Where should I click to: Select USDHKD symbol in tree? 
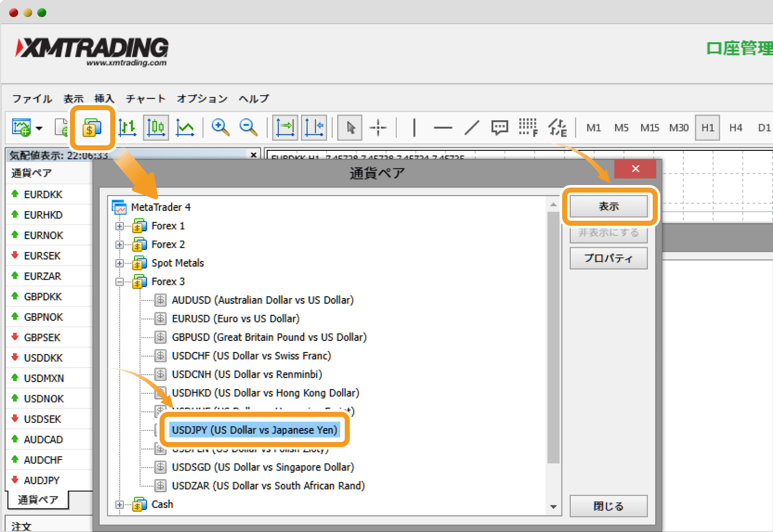click(x=265, y=393)
